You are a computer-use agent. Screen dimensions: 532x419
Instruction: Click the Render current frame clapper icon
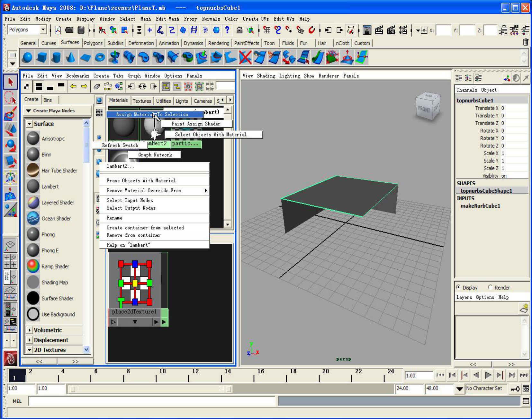click(379, 30)
